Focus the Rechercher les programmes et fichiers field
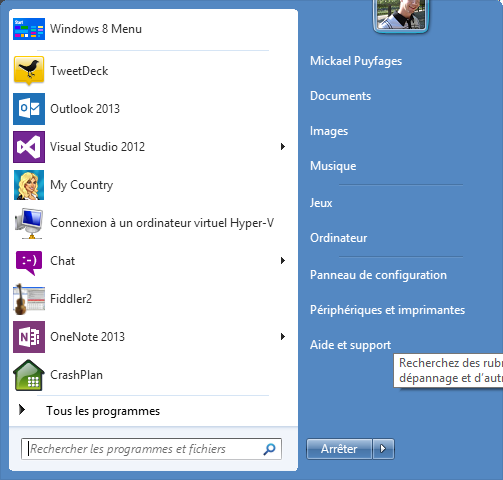 click(x=151, y=449)
